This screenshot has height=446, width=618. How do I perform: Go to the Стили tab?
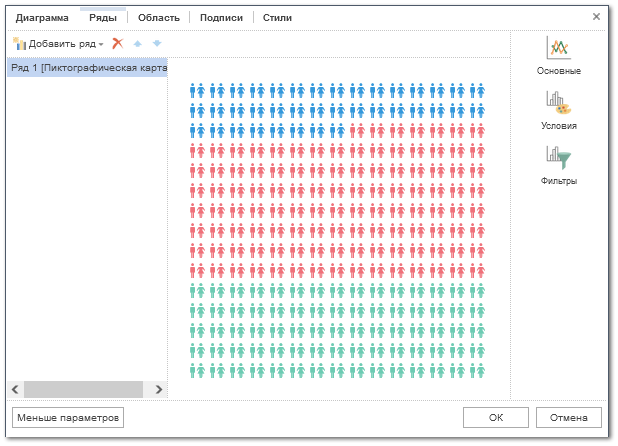point(277,17)
